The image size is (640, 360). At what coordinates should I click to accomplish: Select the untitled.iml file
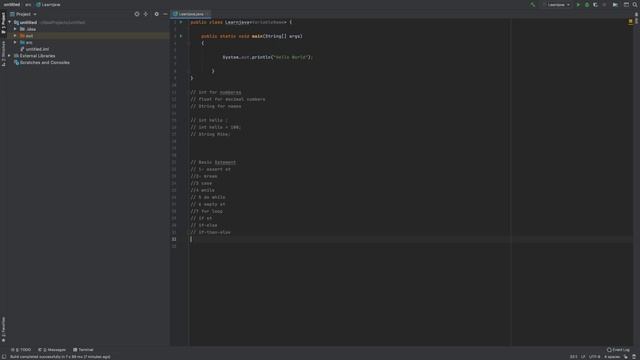(x=34, y=49)
